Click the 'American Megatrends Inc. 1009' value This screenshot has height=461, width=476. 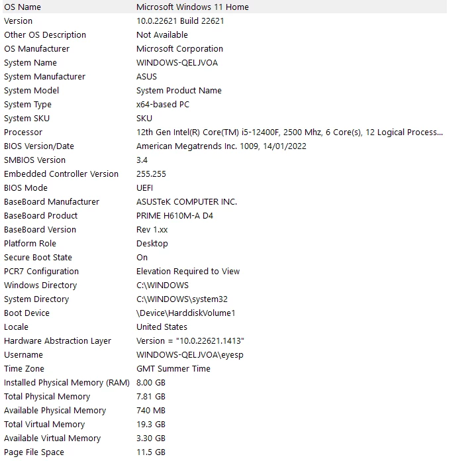(x=221, y=146)
